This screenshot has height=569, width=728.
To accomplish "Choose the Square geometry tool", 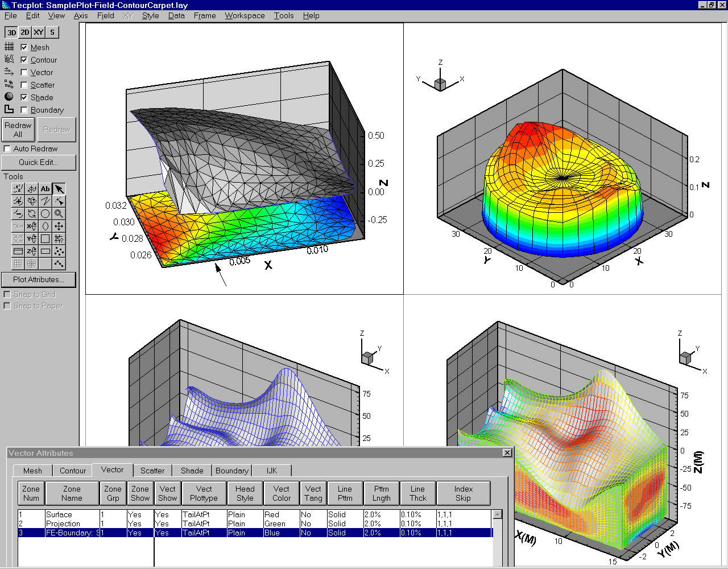I will pyautogui.click(x=45, y=239).
